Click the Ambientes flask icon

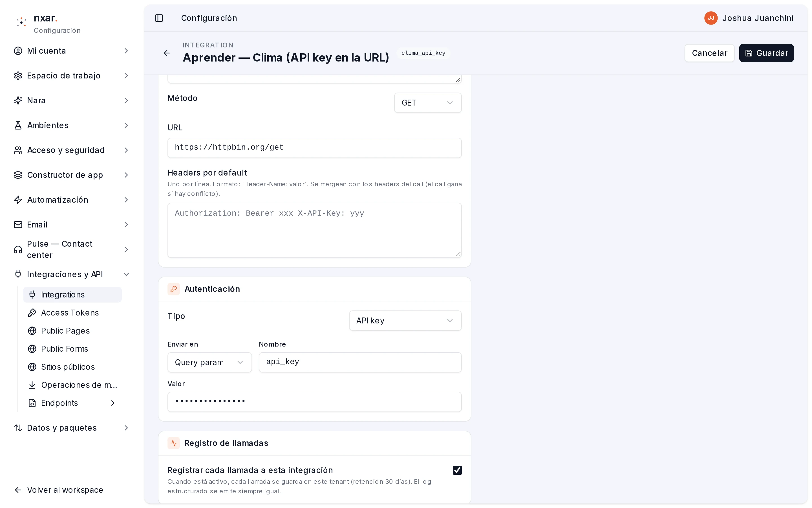click(18, 125)
